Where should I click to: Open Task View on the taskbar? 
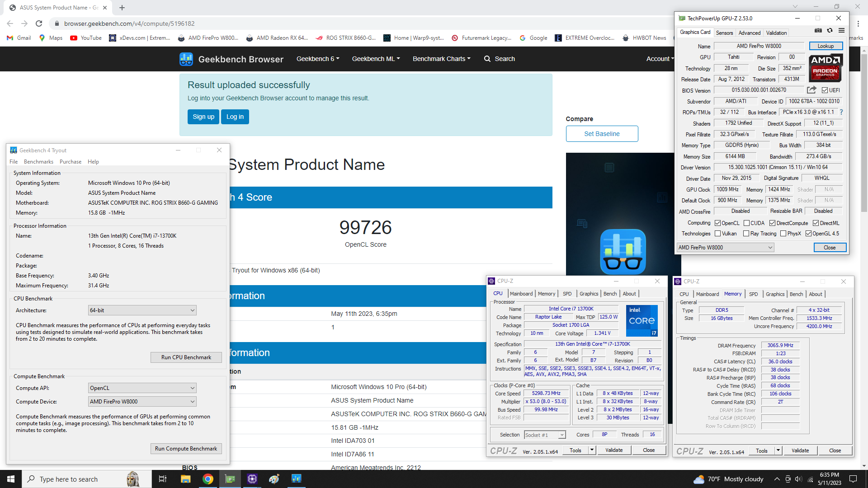[x=163, y=479]
